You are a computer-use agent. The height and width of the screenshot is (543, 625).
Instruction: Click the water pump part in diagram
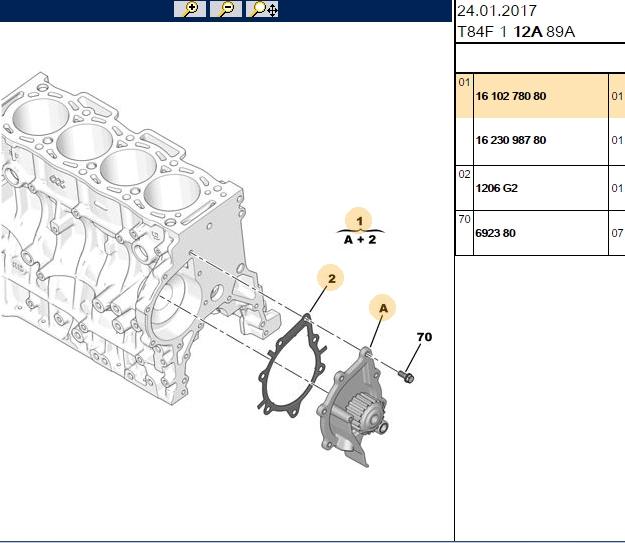[x=352, y=407]
